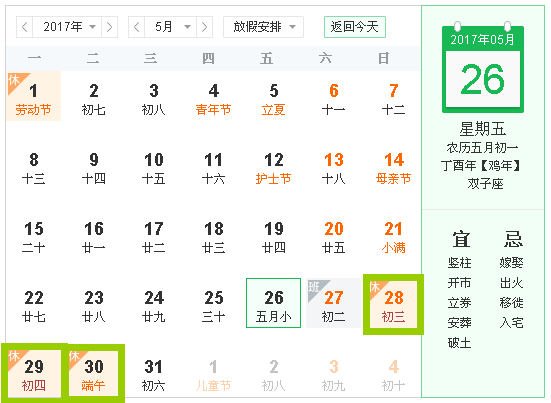Select May 28 rest-day cell
The width and height of the screenshot is (551, 403).
tap(393, 304)
